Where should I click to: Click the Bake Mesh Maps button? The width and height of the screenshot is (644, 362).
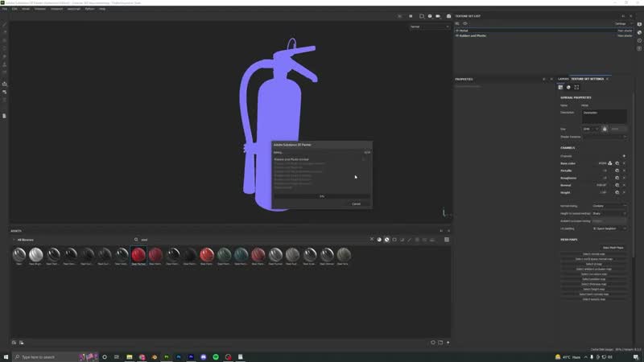coord(613,248)
